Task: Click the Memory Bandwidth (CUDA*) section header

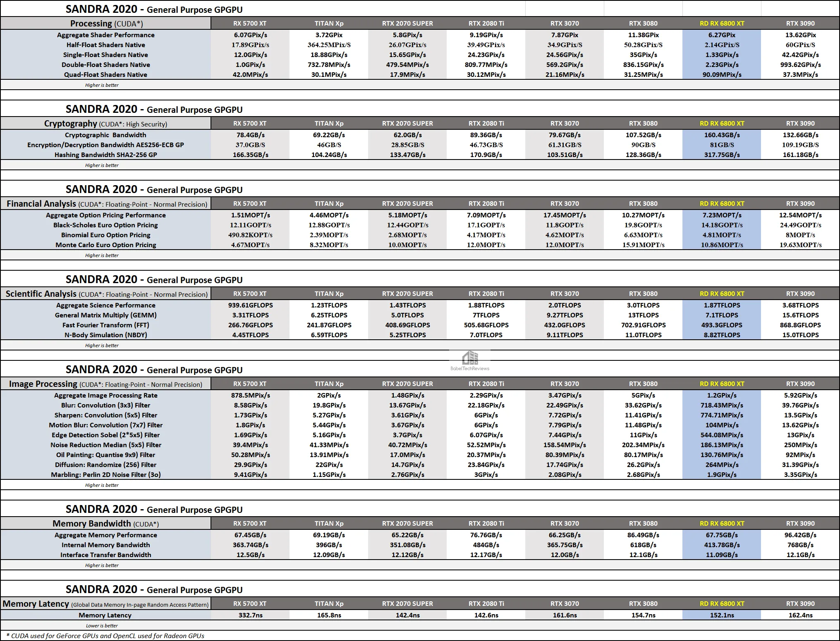Action: [106, 524]
